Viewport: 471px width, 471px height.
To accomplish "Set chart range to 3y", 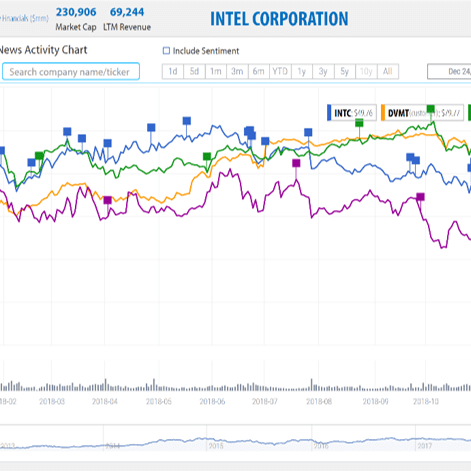I will pos(323,71).
